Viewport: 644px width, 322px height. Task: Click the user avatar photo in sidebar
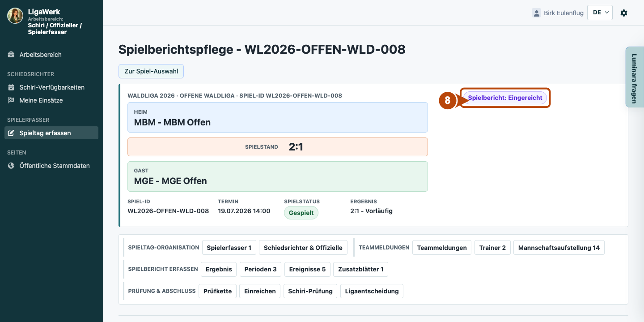(x=15, y=16)
